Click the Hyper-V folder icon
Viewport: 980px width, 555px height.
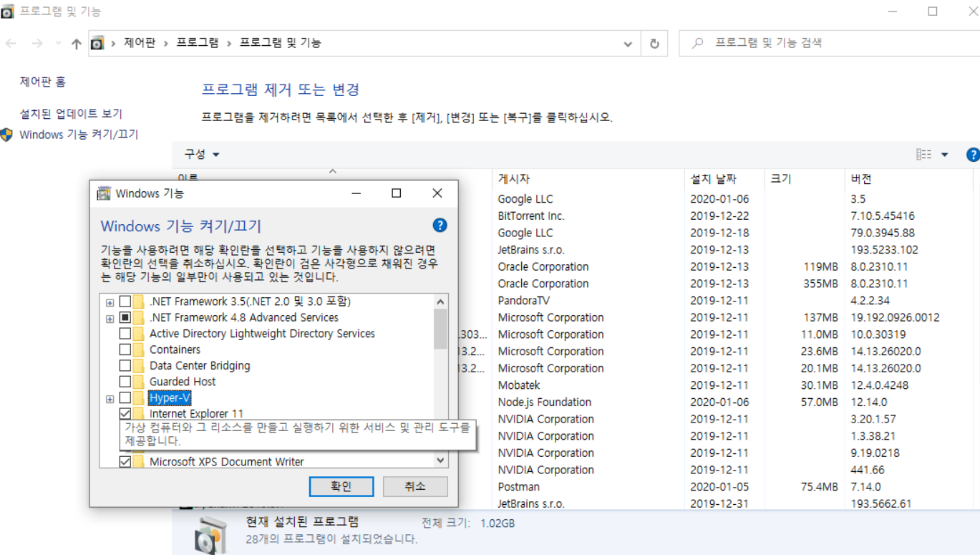click(139, 397)
